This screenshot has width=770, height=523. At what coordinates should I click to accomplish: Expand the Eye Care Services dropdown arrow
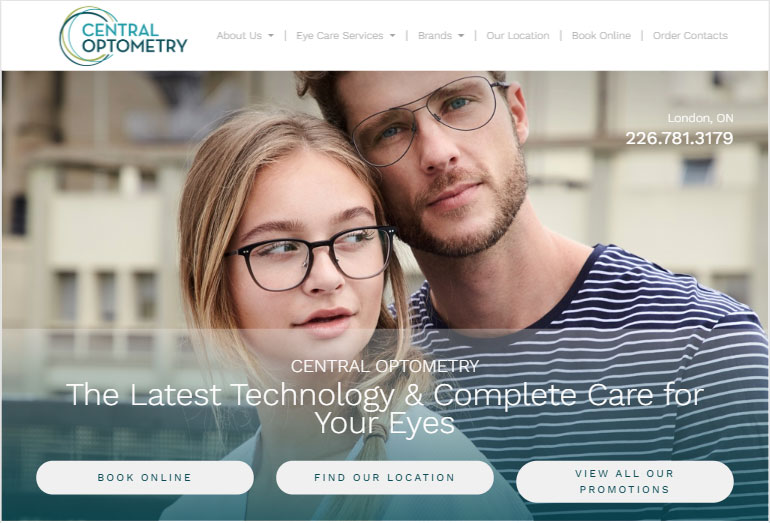point(392,36)
